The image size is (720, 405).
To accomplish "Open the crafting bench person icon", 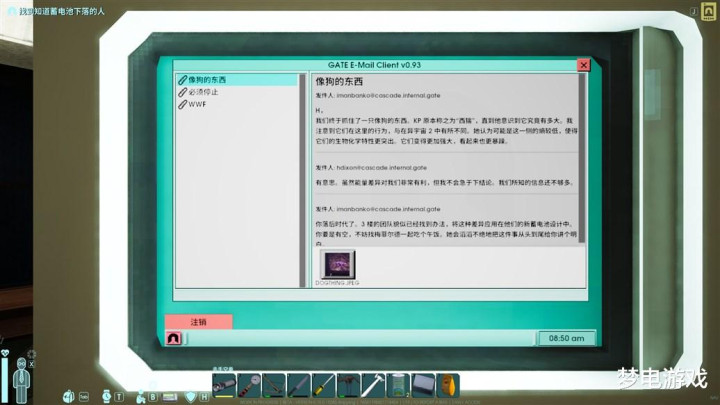I will (x=141, y=396).
